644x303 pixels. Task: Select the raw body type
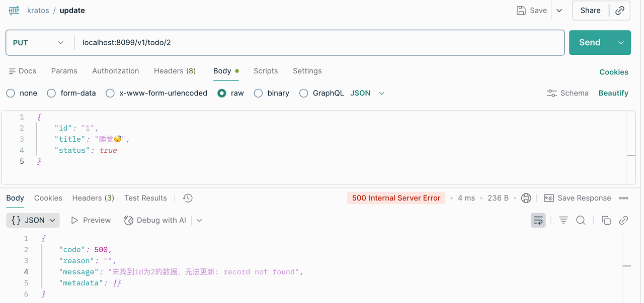(221, 93)
